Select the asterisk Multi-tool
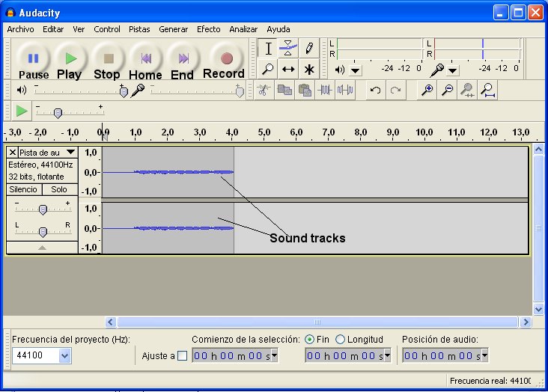Viewport: 548px width, 392px height. (x=309, y=69)
